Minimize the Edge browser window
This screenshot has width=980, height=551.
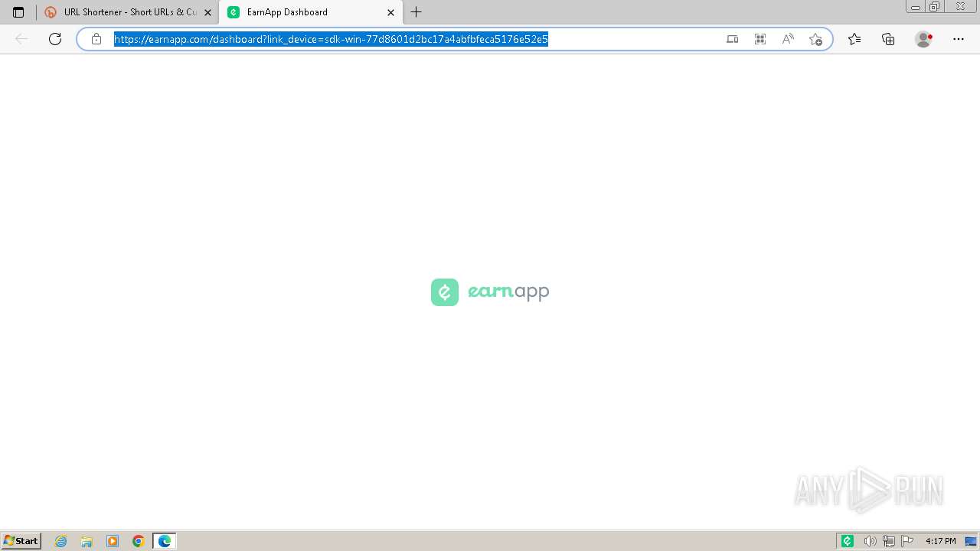pyautogui.click(x=916, y=7)
